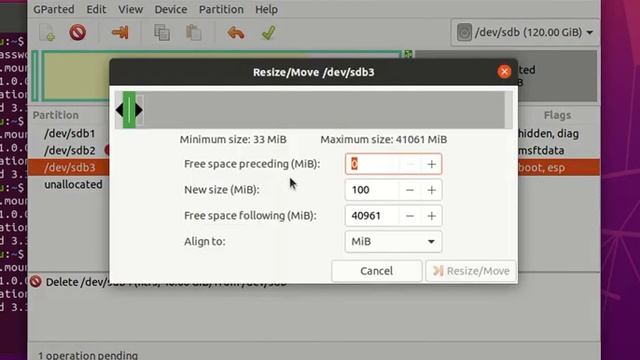Decrease Free space preceding with the minus button

[x=410, y=164]
